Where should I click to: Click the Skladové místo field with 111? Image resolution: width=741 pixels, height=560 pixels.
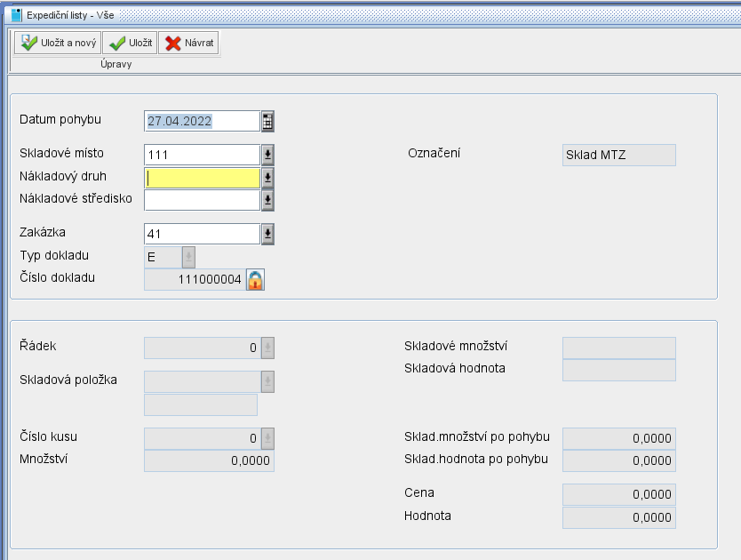pos(202,155)
